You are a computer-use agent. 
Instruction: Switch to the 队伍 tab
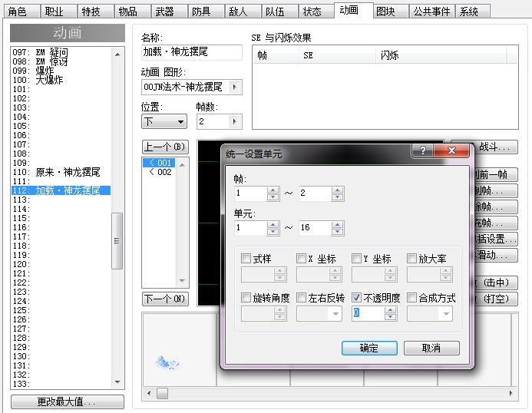[x=280, y=12]
